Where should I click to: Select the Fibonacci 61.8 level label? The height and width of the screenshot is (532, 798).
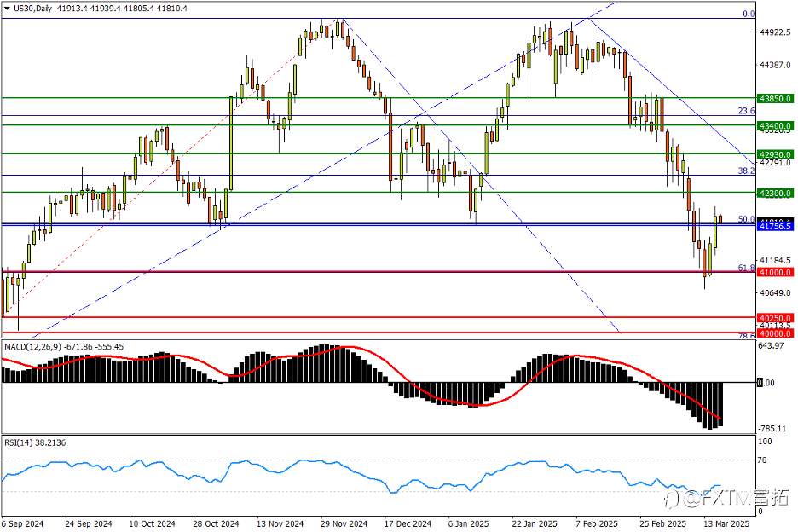747,268
